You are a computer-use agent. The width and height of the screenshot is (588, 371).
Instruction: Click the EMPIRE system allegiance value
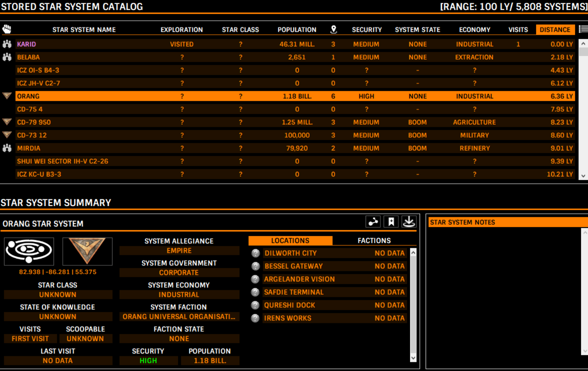179,251
